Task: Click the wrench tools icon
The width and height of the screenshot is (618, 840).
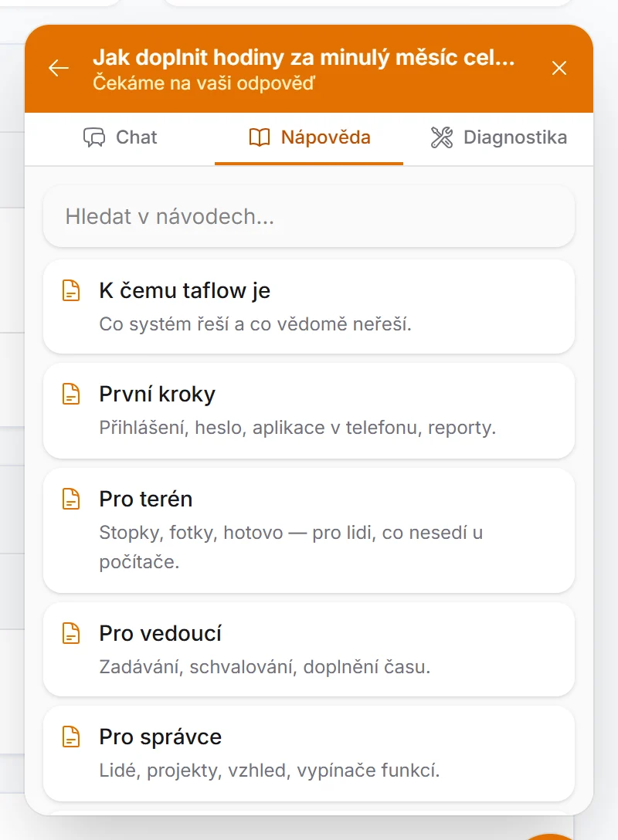Action: tap(442, 137)
